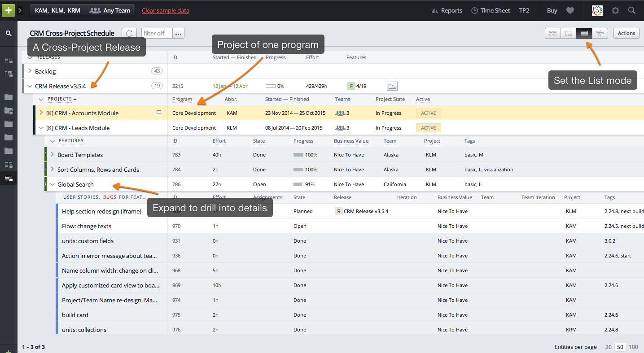The width and height of the screenshot is (644, 353).
Task: Open the sidebar search magnifier
Action: click(9, 33)
